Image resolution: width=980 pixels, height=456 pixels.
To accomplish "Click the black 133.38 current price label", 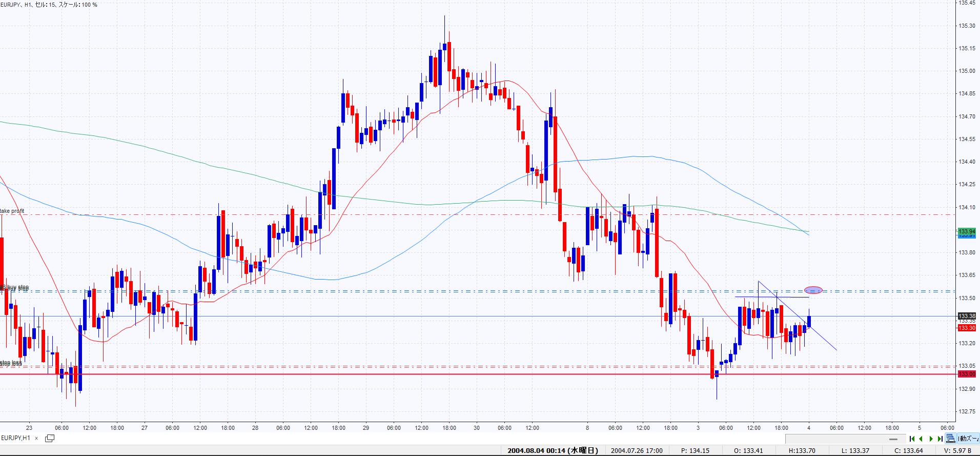I will tap(966, 316).
